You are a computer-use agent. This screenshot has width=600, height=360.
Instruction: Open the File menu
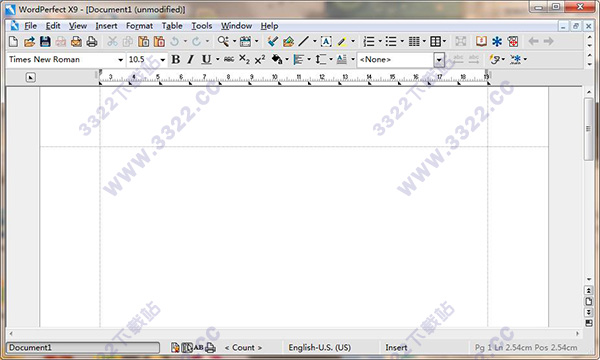30,26
